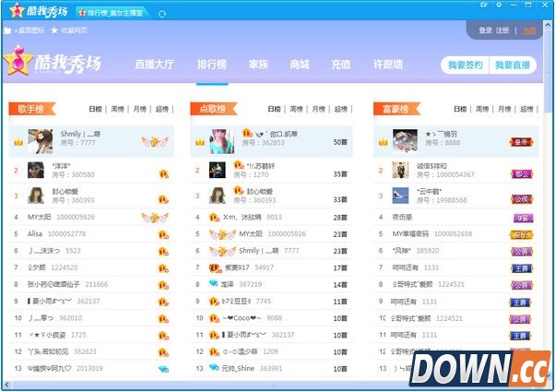
Task: Click the angel wings badge for Shmily
Action: point(155,141)
